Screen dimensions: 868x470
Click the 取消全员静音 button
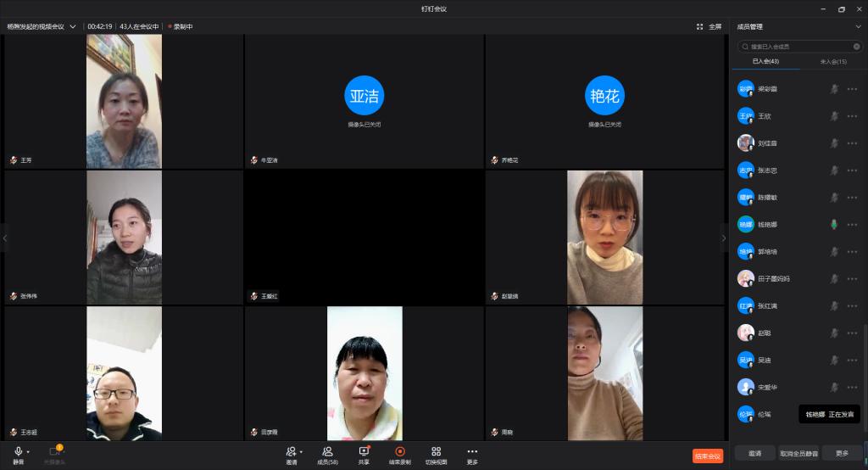[798, 453]
